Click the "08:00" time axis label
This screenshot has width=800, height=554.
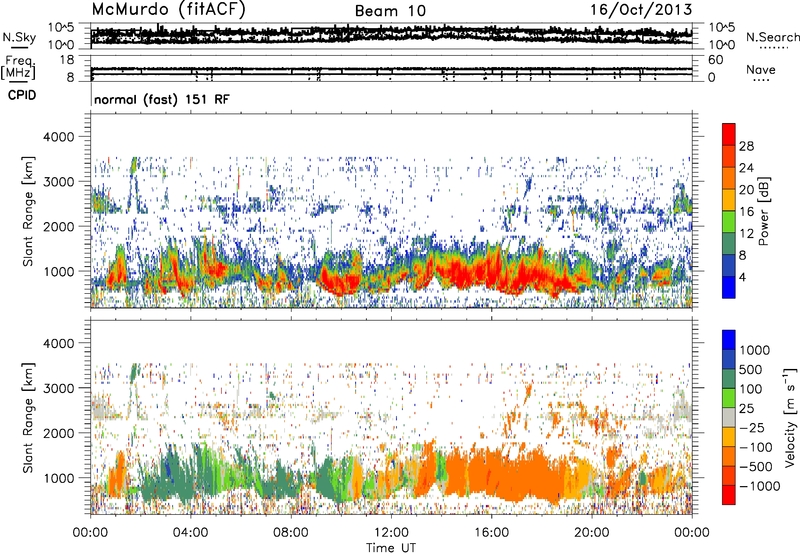click(x=291, y=533)
